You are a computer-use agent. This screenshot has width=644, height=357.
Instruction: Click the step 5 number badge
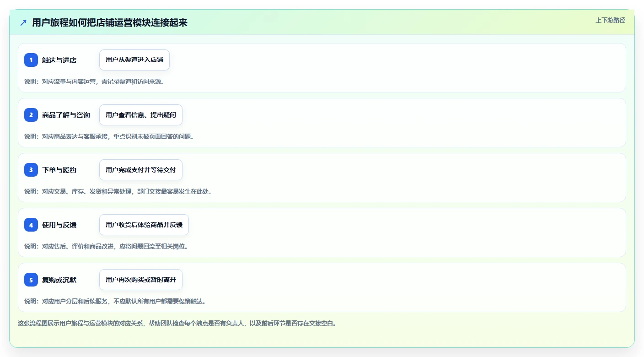[x=31, y=280]
